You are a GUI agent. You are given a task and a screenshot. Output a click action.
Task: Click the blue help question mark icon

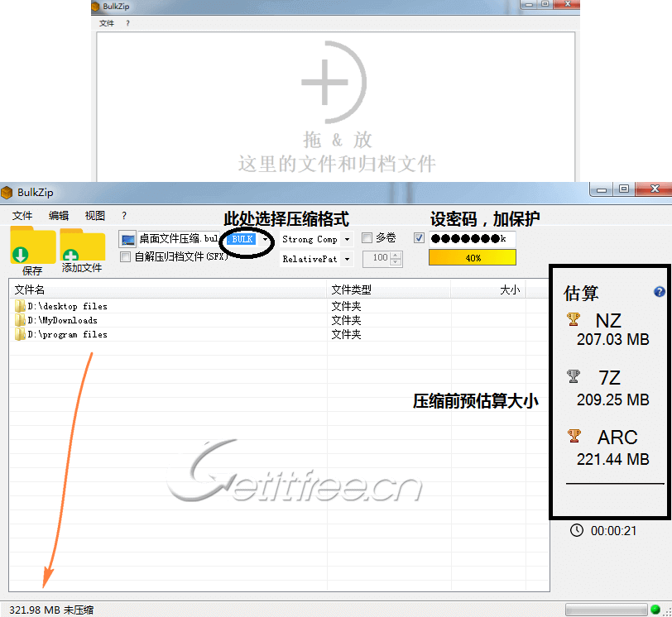pos(659,292)
